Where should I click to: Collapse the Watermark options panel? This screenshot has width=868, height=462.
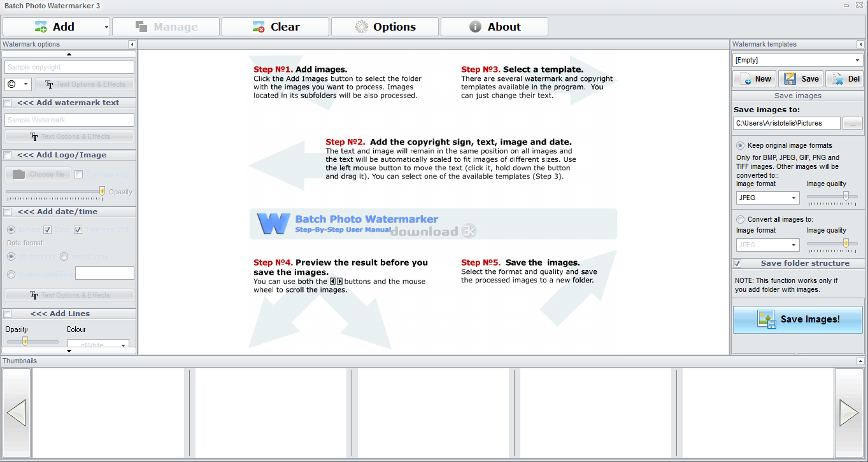coord(132,45)
